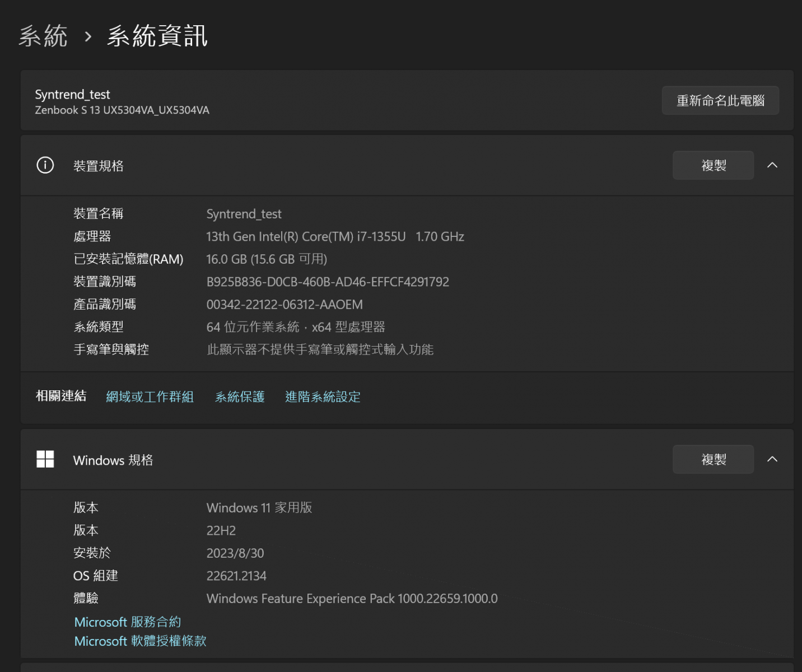
Task: Click the Windows logo icon beside Windows 規格
Action: pyautogui.click(x=45, y=459)
